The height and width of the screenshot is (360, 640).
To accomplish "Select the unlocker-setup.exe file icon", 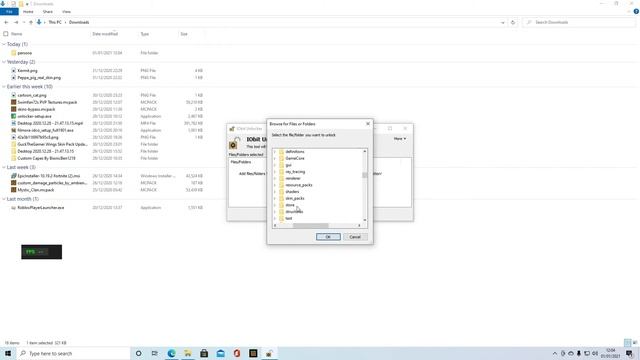I will [x=13, y=116].
